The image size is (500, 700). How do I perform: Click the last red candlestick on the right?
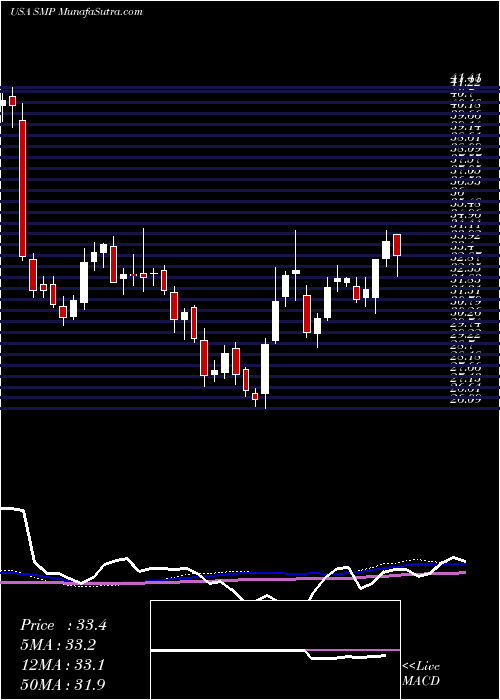click(x=397, y=245)
